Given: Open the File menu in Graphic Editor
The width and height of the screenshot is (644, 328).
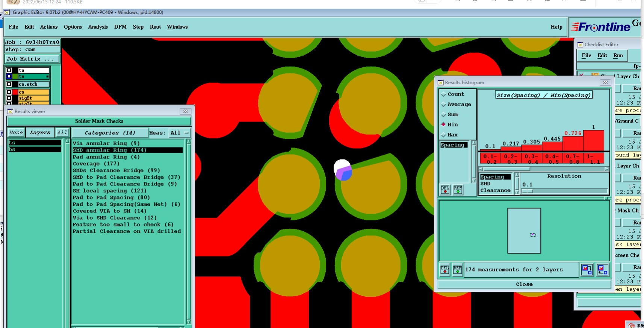Looking at the screenshot, I should 14,27.
